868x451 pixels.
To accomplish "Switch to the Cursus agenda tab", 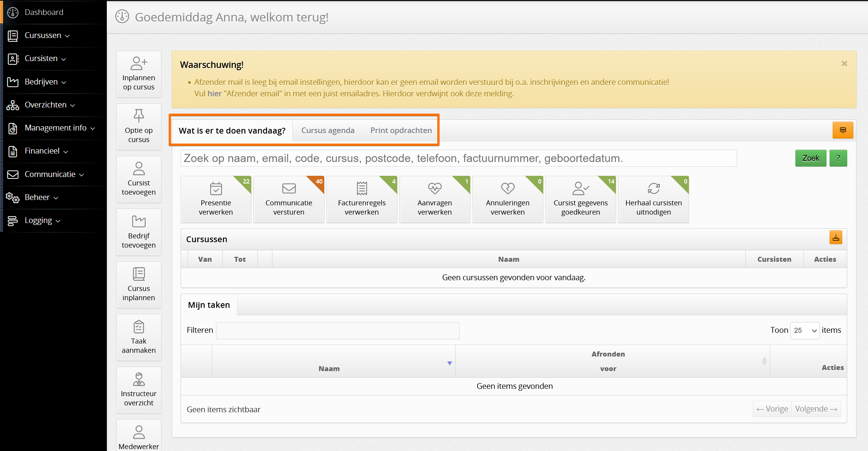I will click(328, 131).
